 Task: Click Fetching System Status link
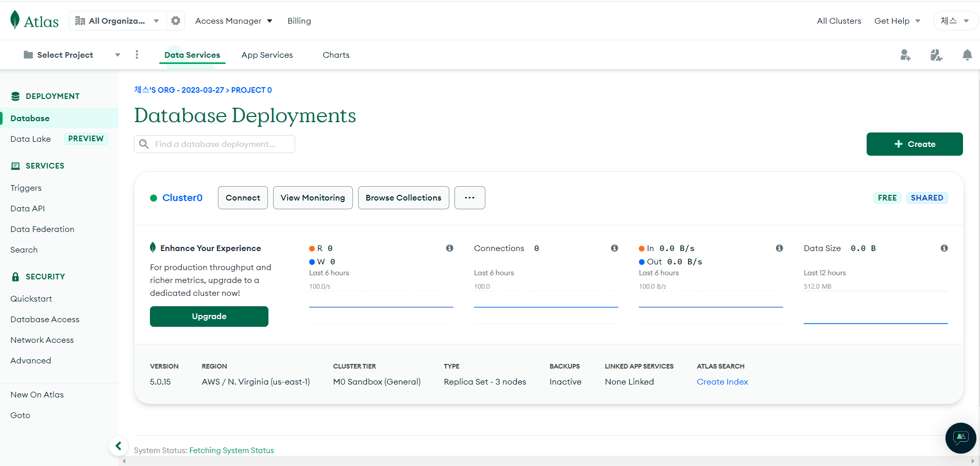click(x=231, y=451)
